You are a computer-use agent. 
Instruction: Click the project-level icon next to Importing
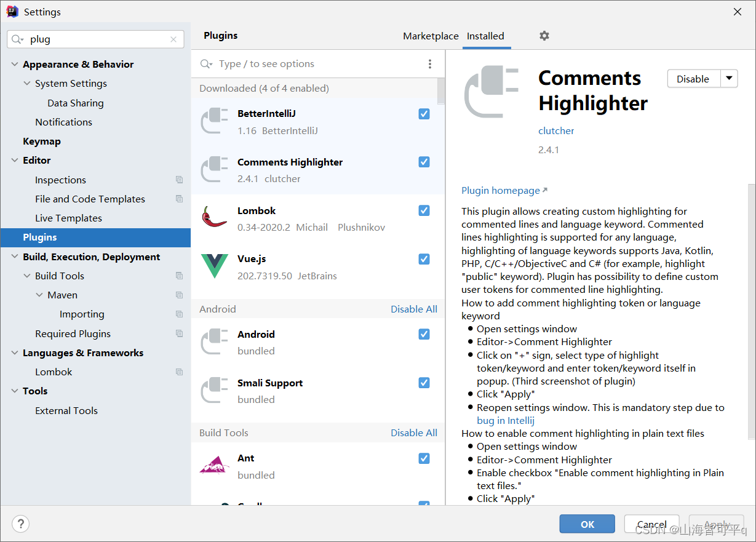click(179, 314)
